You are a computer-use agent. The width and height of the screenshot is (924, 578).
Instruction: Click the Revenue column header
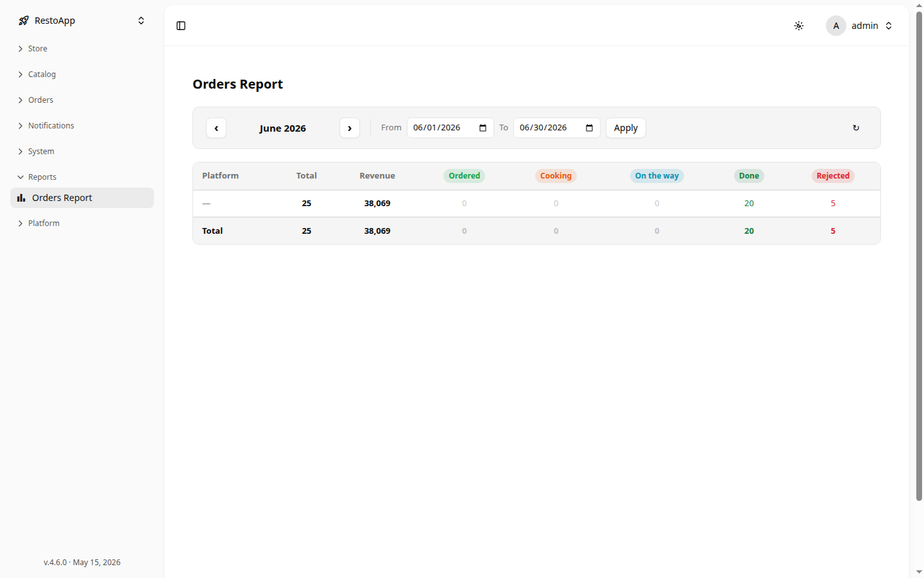(377, 176)
